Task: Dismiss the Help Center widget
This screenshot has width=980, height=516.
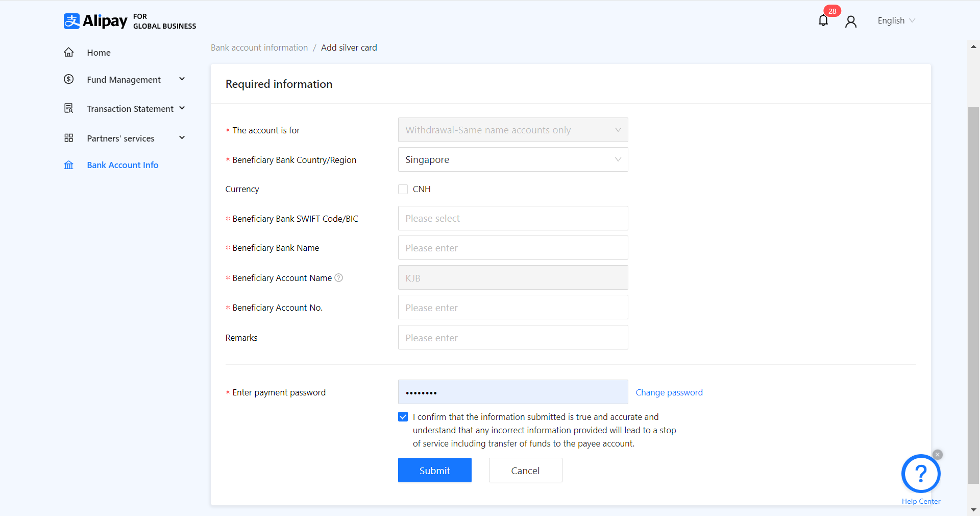Action: pos(938,455)
